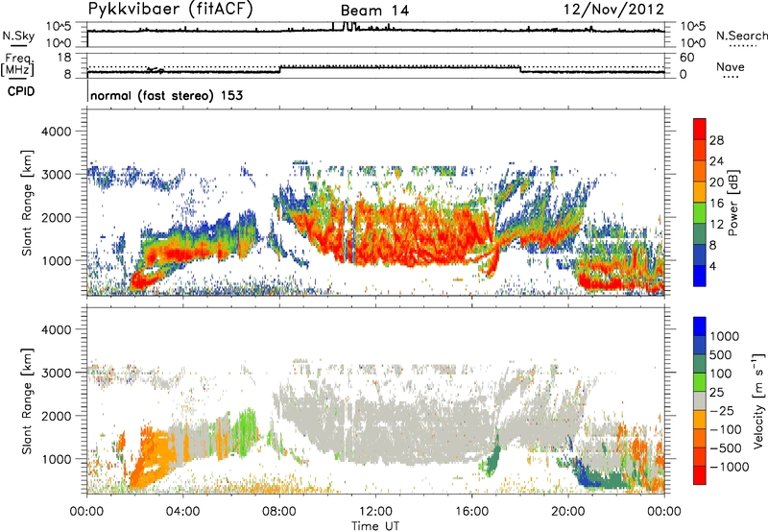768x532 pixels.
Task: Click the '1000' value on the Velocity scale
Action: point(725,336)
